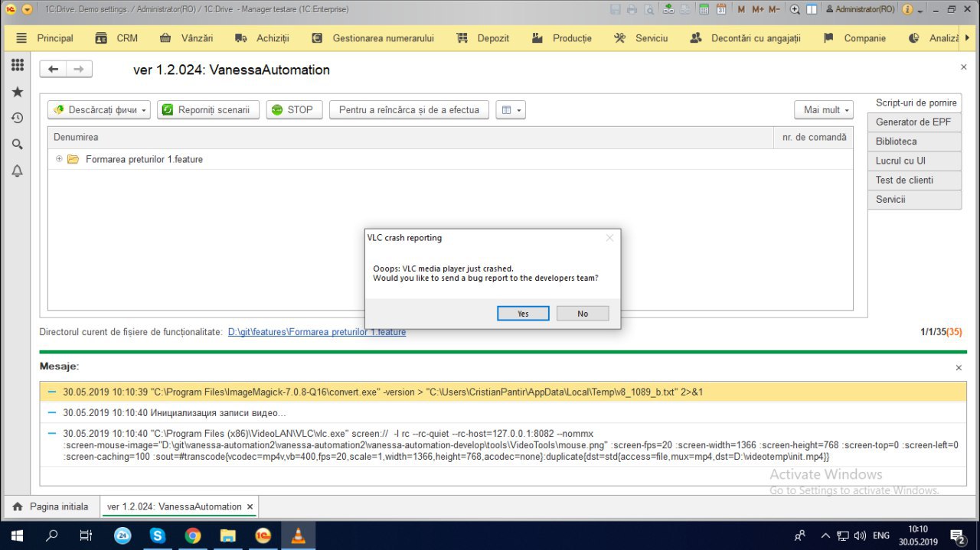This screenshot has height=550, width=980.
Task: Open the Mai mult dropdown
Action: tap(824, 110)
